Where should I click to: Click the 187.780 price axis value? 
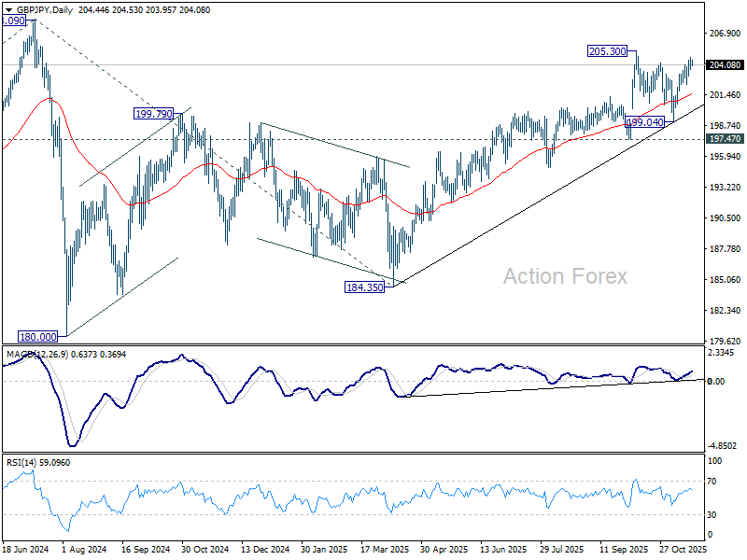point(725,248)
